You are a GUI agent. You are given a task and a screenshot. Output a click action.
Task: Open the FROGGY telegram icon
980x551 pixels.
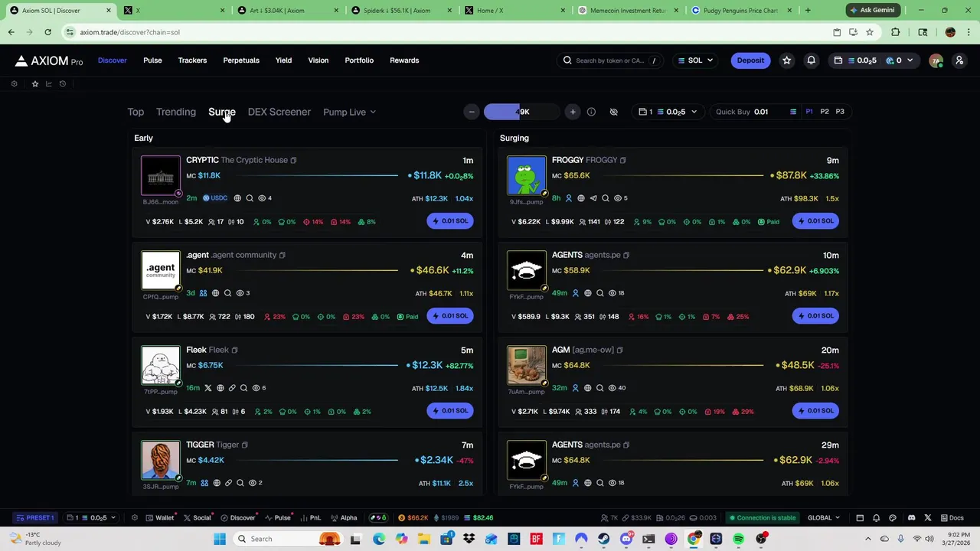593,198
